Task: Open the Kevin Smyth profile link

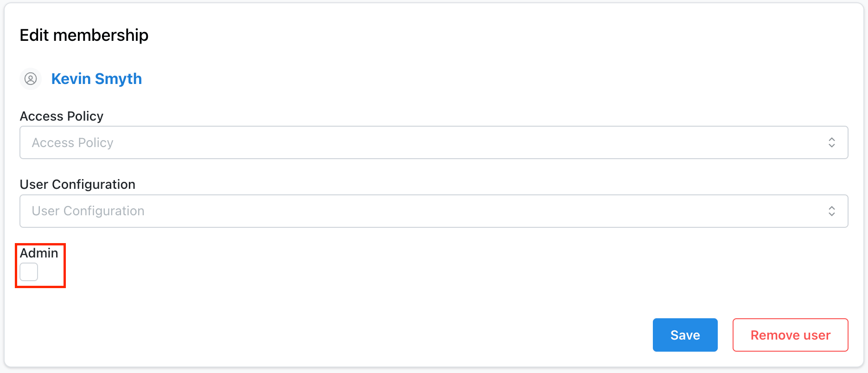Action: tap(96, 79)
